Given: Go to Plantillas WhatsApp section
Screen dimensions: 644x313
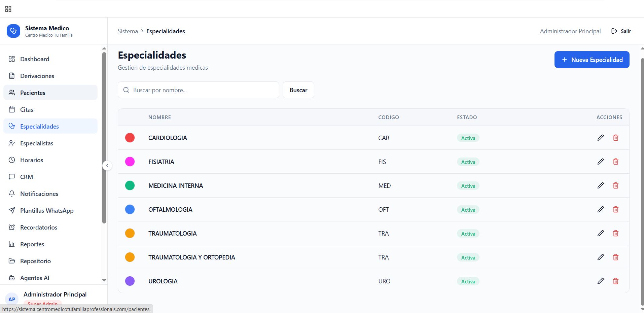Looking at the screenshot, I should [x=47, y=210].
